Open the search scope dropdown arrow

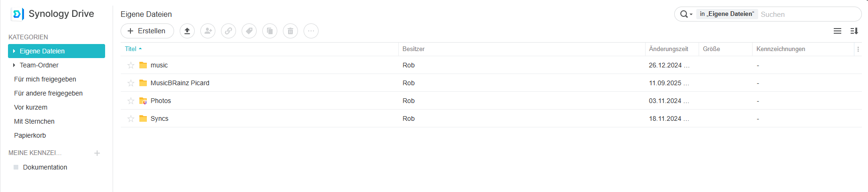(691, 15)
